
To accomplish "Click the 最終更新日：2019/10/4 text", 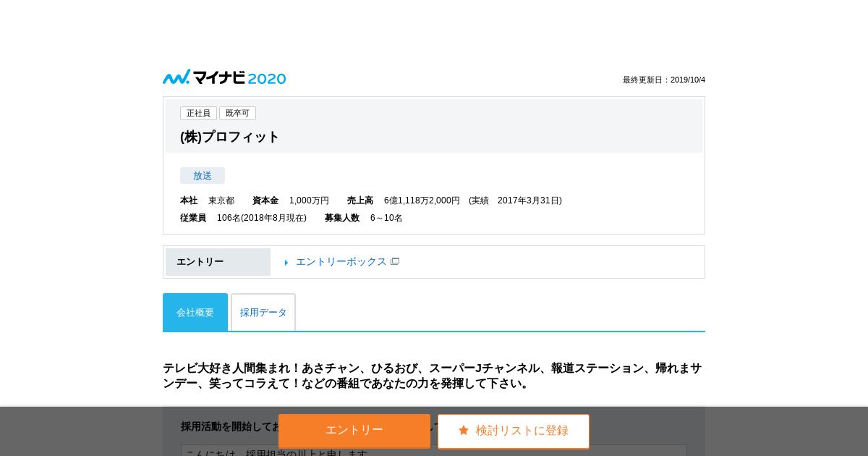I will coord(664,80).
